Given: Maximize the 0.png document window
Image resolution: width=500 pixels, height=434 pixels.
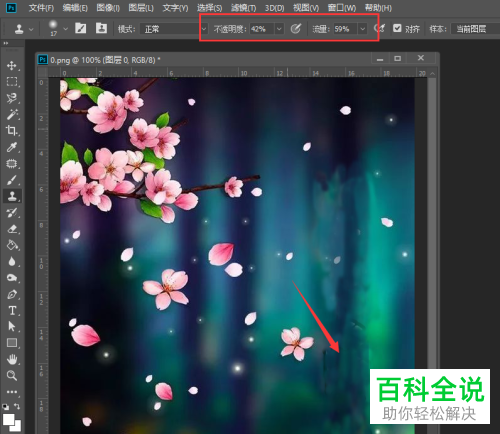Looking at the screenshot, I should (397, 59).
